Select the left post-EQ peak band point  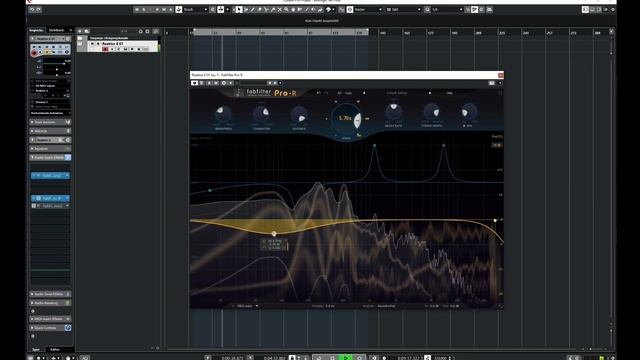(374, 145)
